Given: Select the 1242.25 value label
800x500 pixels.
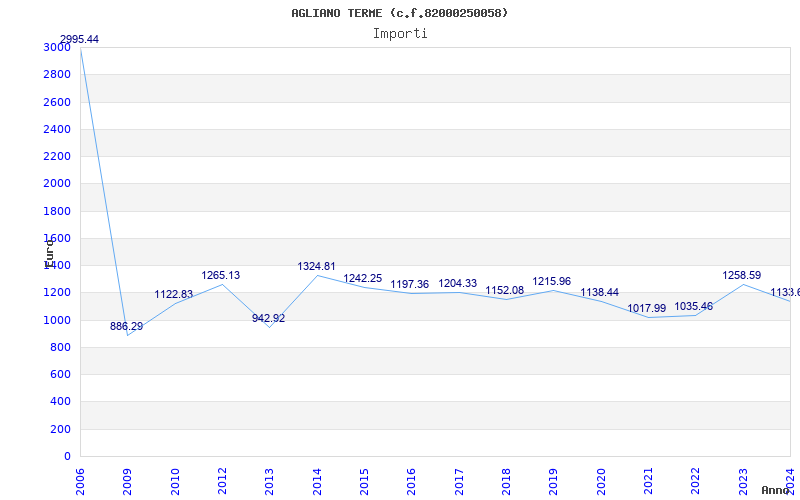Looking at the screenshot, I should [362, 279].
